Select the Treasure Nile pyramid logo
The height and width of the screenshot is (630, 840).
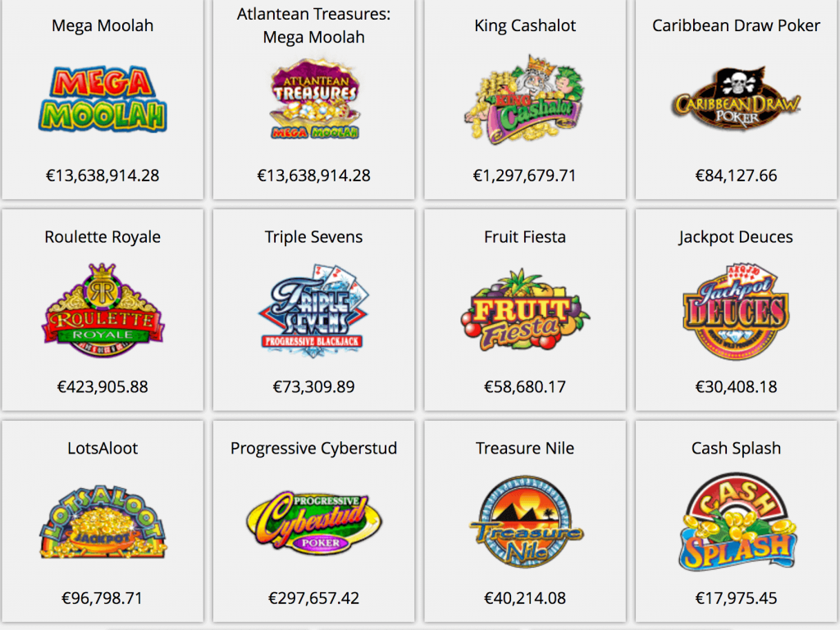tap(525, 522)
